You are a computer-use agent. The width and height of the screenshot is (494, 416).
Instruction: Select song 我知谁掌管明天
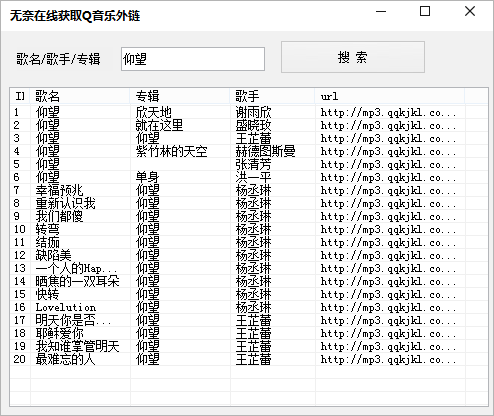(77, 347)
